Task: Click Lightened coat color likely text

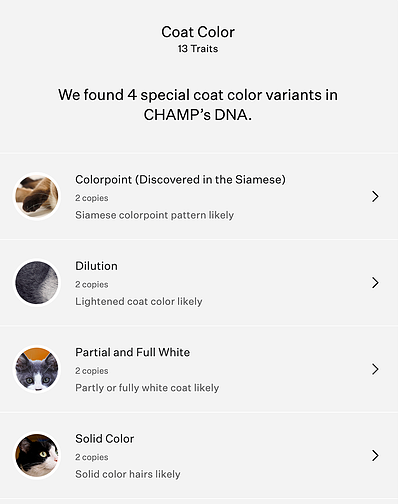Action: point(139,301)
